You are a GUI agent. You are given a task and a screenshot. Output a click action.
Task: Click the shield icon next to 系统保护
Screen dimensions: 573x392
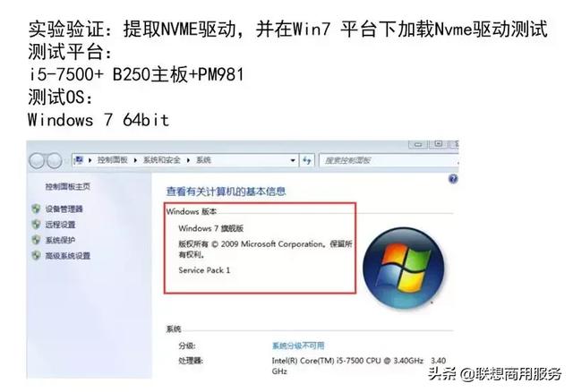[x=36, y=240]
